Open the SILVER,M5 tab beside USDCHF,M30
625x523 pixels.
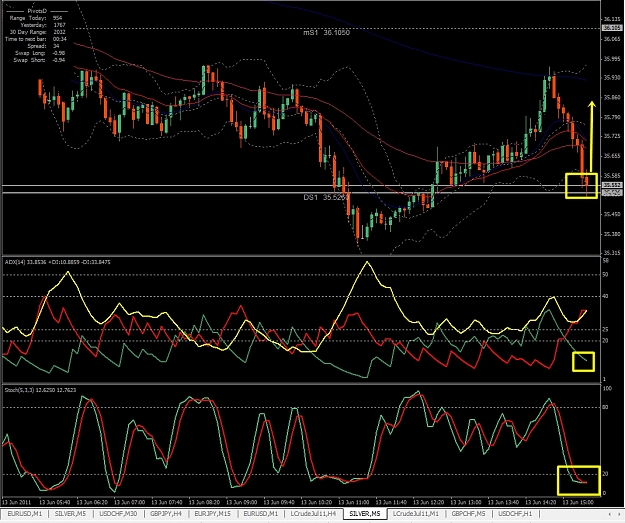point(70,514)
